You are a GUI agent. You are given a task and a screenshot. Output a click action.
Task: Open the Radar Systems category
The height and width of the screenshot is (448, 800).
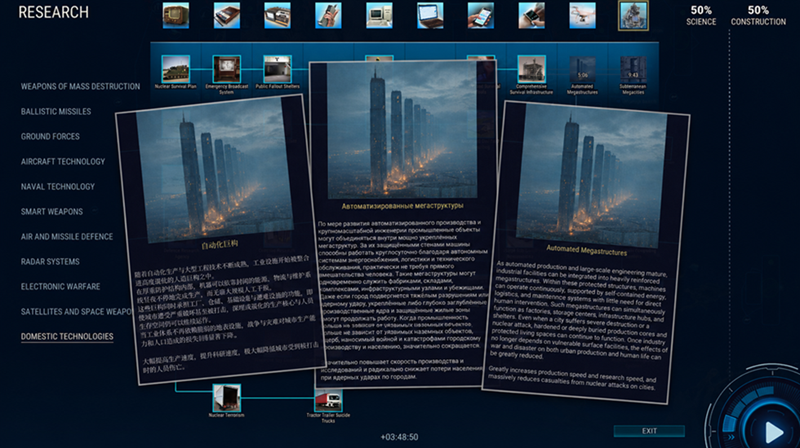pyautogui.click(x=50, y=261)
